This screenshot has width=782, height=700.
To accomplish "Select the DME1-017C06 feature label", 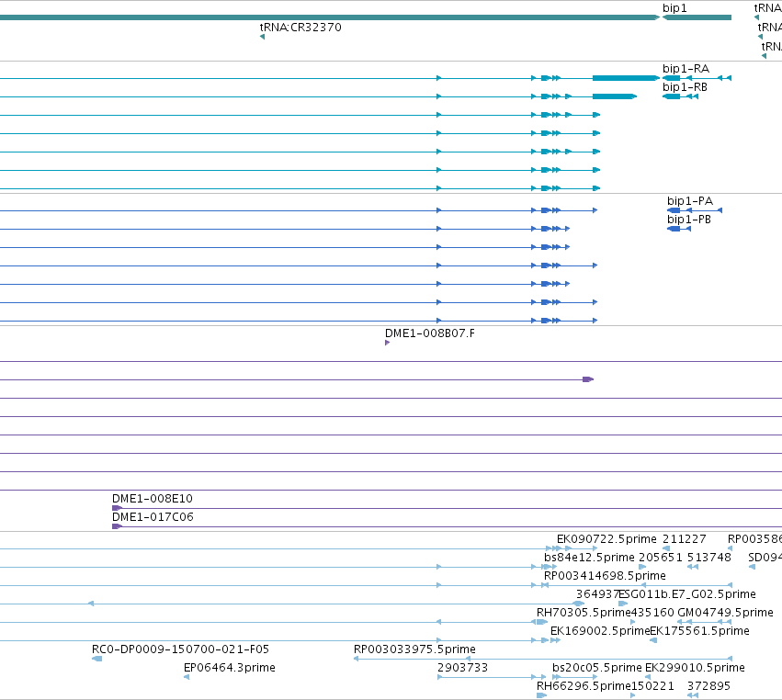I will [153, 517].
